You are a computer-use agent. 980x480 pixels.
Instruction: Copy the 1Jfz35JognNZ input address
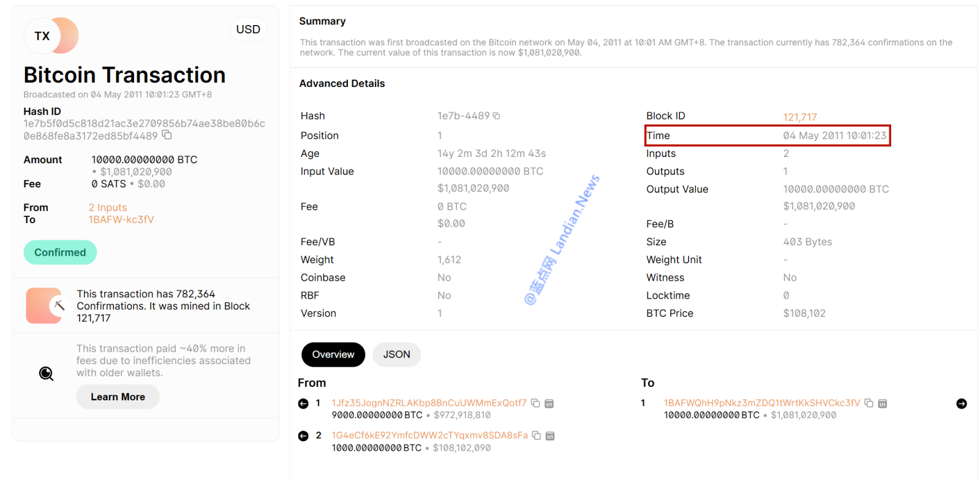click(x=535, y=403)
